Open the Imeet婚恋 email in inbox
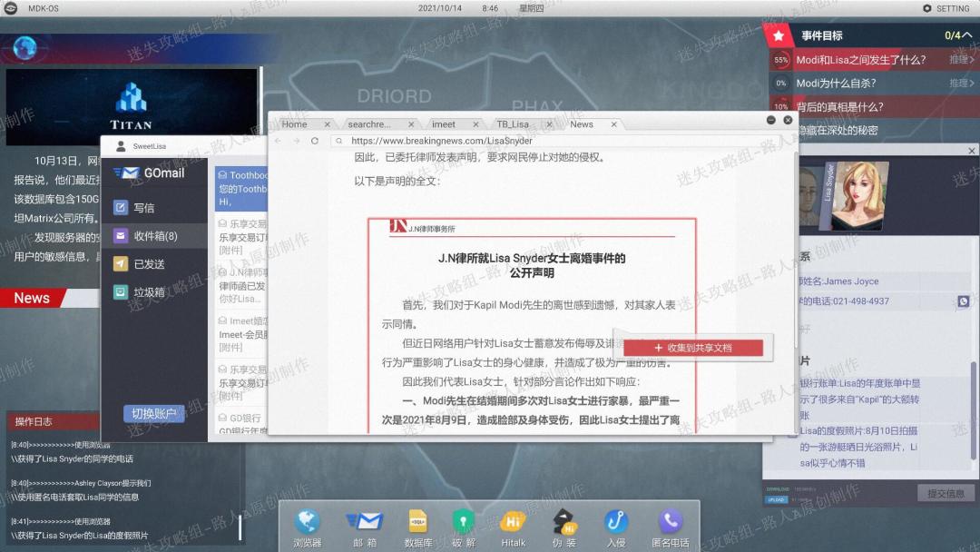 (242, 334)
